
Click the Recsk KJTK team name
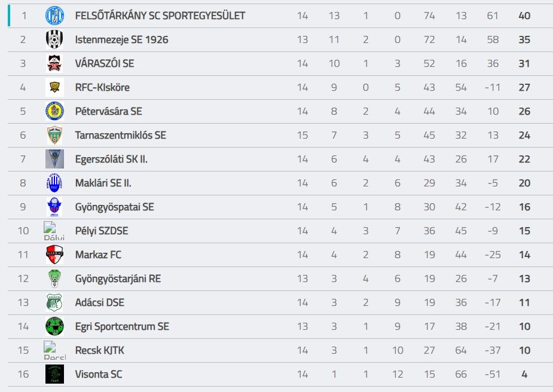point(100,350)
